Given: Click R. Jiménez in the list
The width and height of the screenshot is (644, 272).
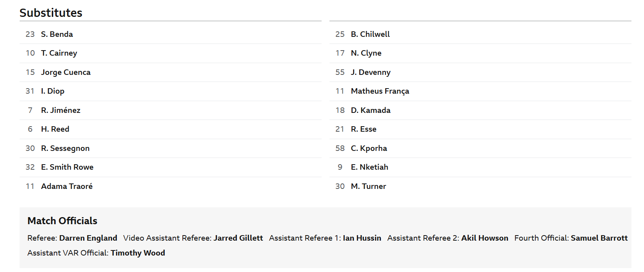Looking at the screenshot, I should pyautogui.click(x=60, y=110).
